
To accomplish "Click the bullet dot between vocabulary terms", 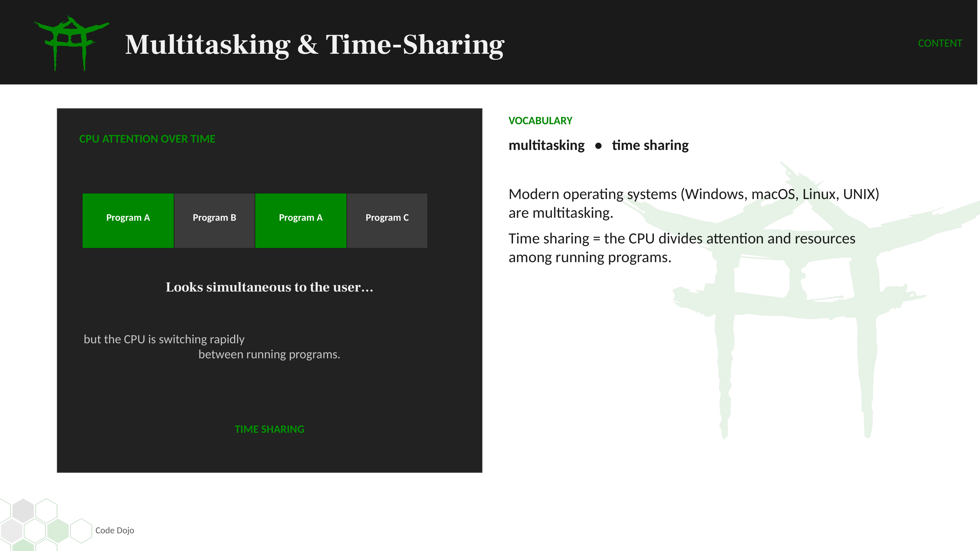I will click(598, 146).
